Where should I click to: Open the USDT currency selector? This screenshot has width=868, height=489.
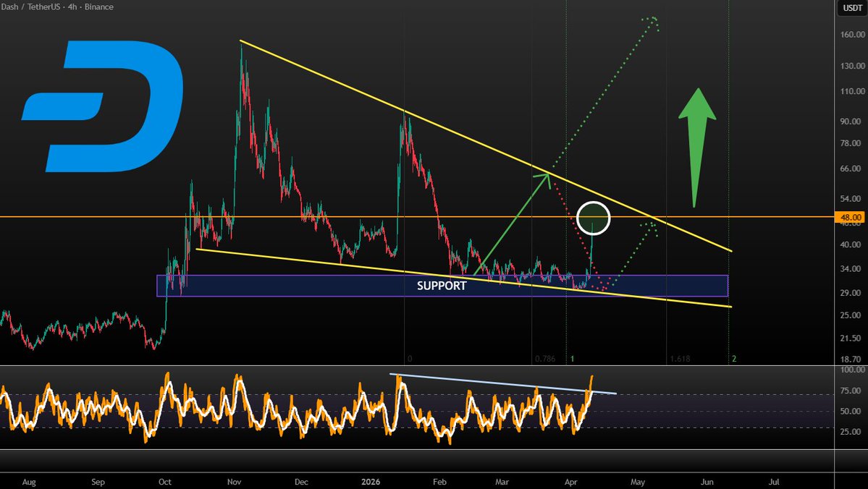click(853, 8)
